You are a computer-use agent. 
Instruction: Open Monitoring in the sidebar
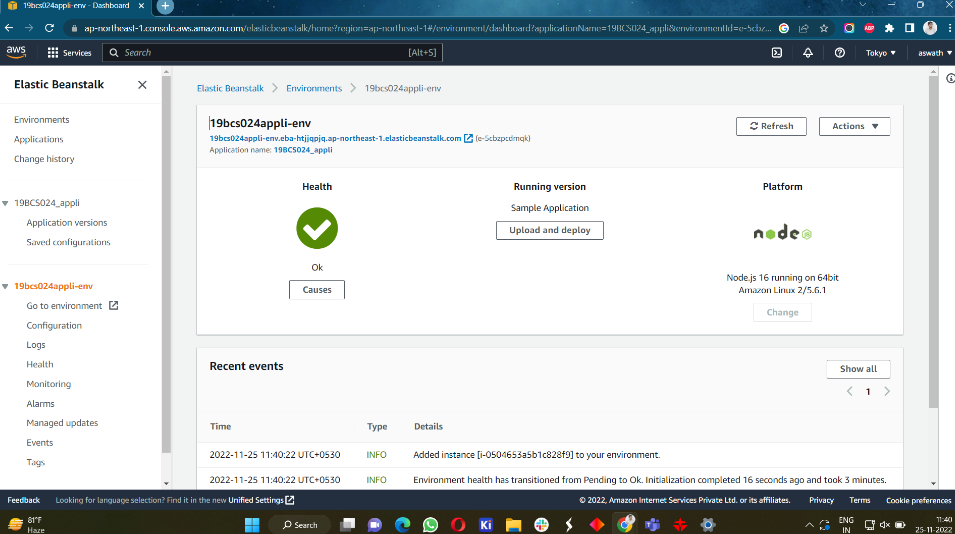pyautogui.click(x=49, y=384)
